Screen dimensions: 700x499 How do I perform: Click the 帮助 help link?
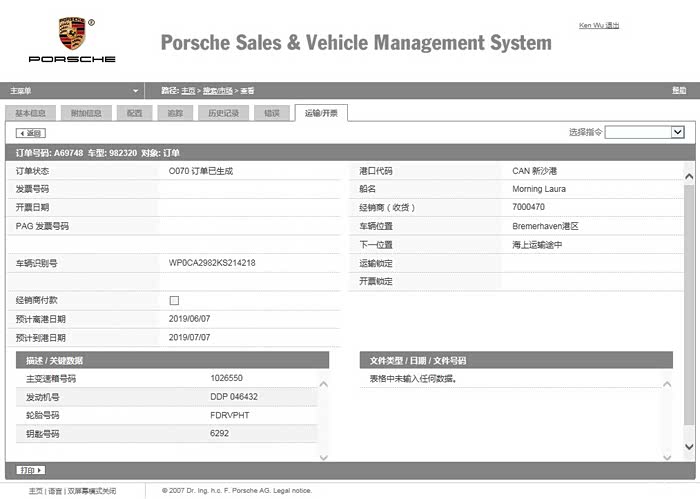coord(679,90)
